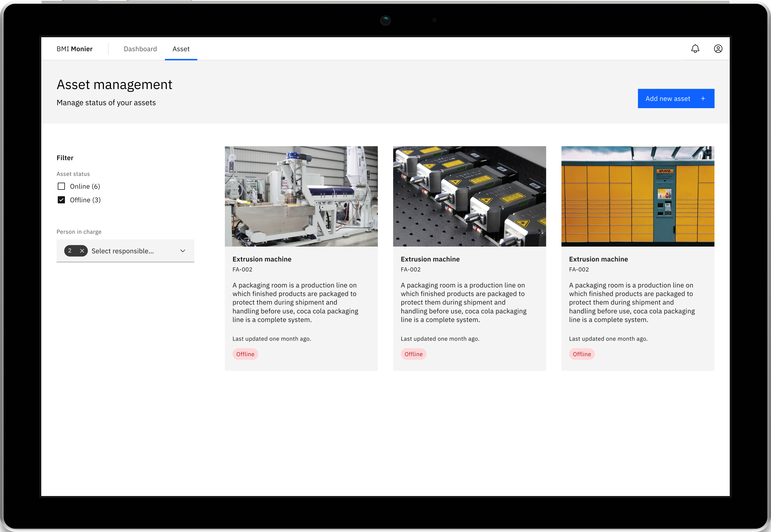
Task: Clear the selected persons count tag X
Action: 82,251
